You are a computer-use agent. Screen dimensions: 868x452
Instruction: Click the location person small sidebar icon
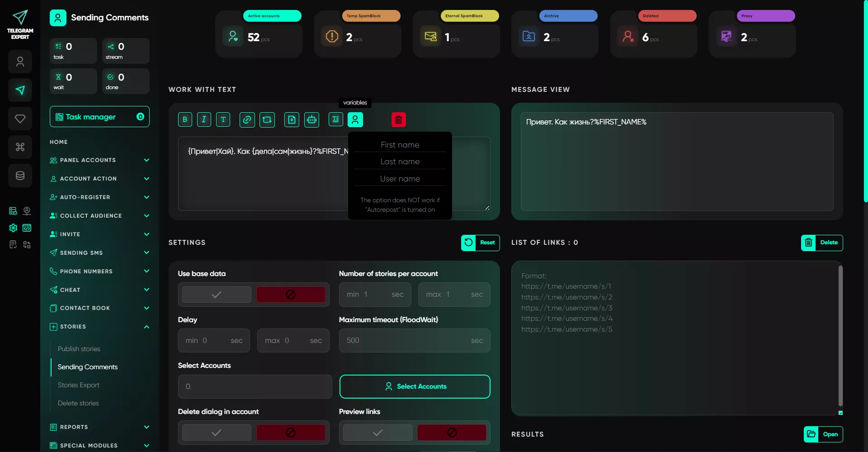pos(27,211)
